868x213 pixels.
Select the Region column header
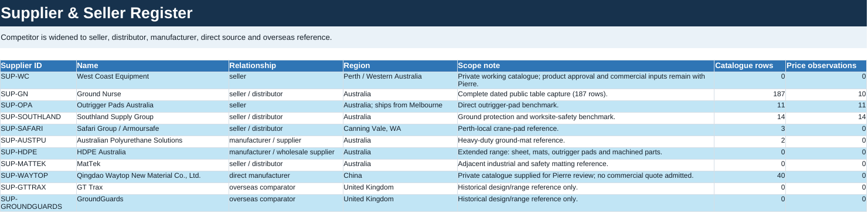[400, 66]
